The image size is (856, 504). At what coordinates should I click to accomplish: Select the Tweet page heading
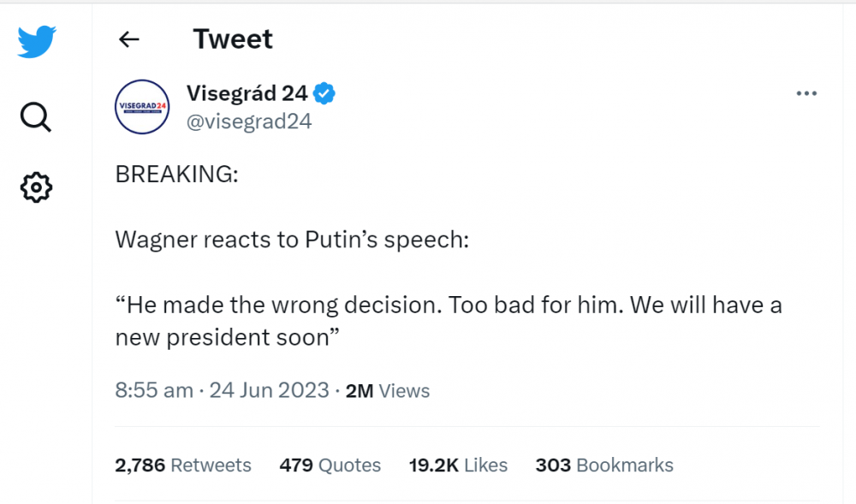(x=232, y=39)
